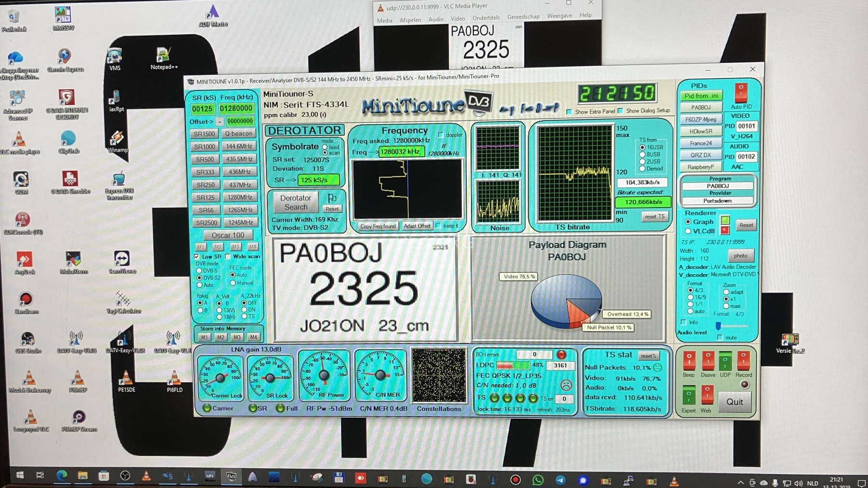The image size is (868, 488).
Task: Choose VLCdll as renderer
Action: (x=688, y=231)
